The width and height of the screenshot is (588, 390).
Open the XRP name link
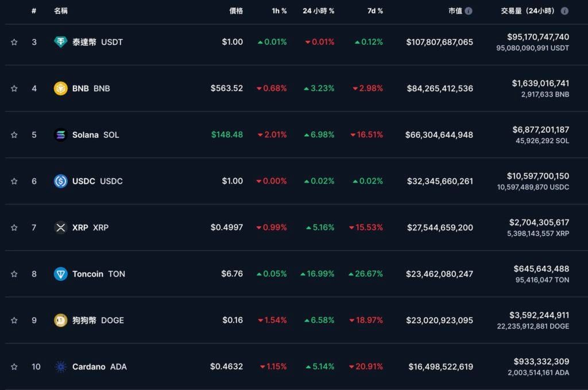point(90,227)
